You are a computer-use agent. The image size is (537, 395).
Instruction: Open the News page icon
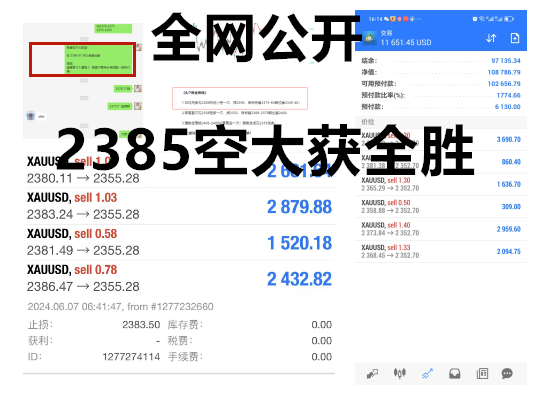[x=482, y=373]
